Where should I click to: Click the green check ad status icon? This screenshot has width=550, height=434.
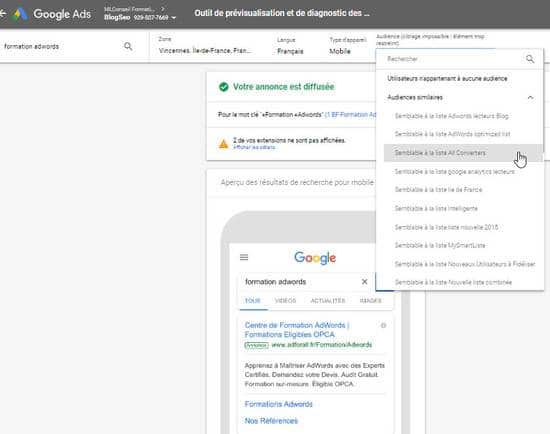coord(223,87)
